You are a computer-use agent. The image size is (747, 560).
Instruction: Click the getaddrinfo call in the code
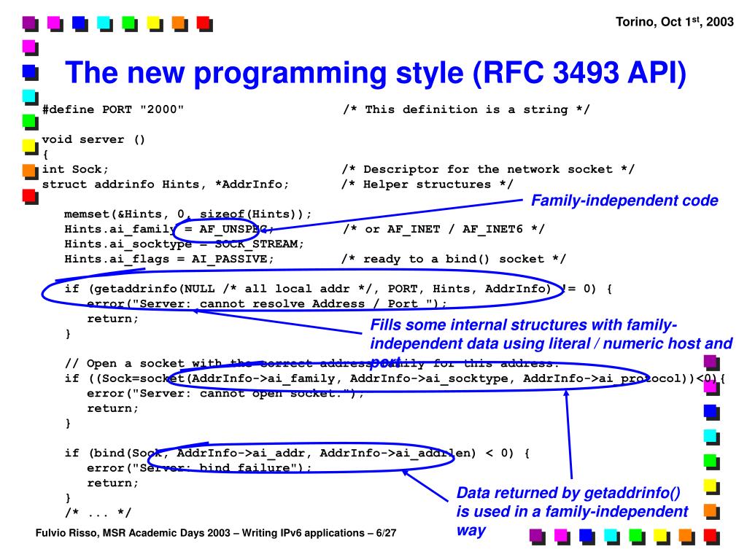click(x=306, y=288)
